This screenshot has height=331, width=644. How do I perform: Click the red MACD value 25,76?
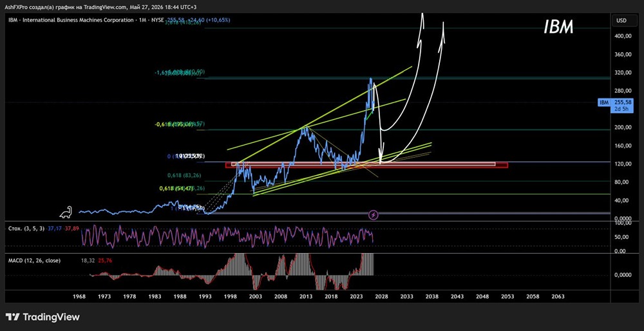105,260
